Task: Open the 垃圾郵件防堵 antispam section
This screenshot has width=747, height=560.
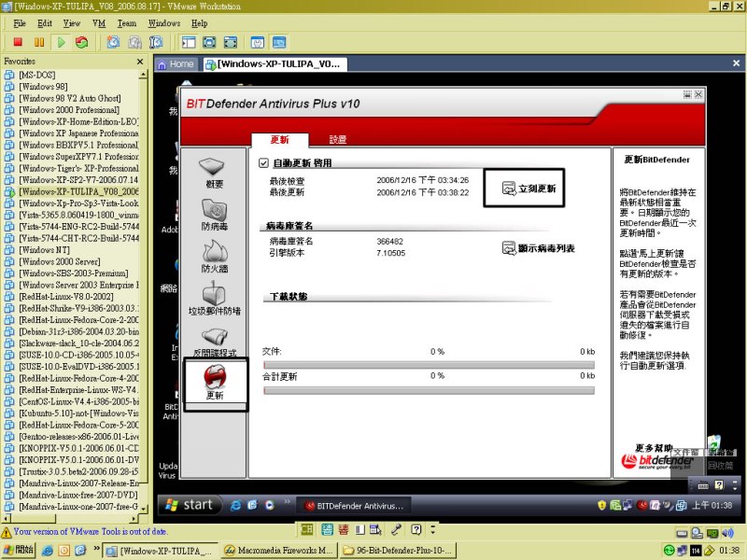Action: (x=215, y=299)
